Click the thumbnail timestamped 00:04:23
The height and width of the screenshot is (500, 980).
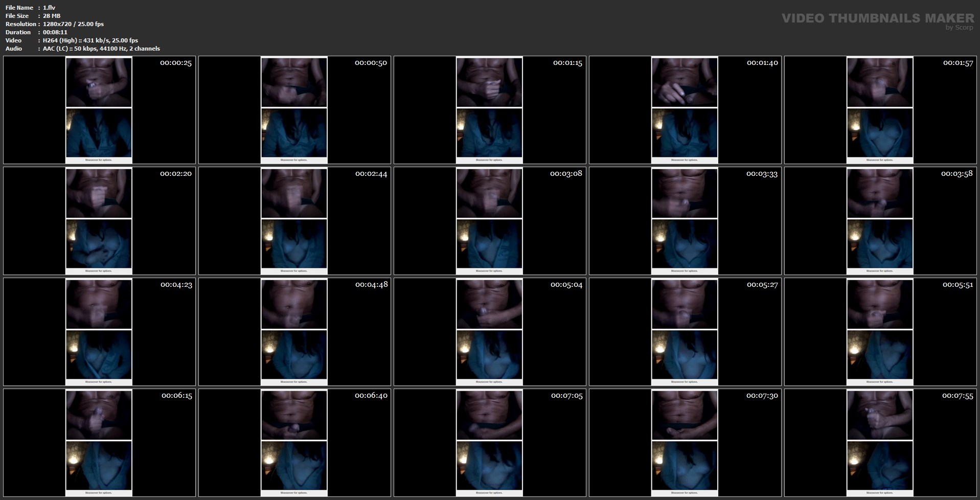pyautogui.click(x=99, y=332)
